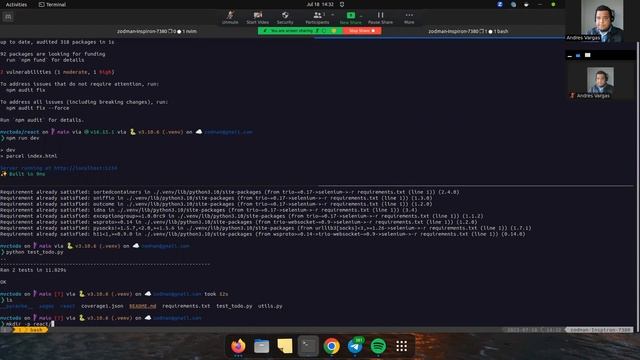Screen dimensions: 640x360
Task: Click coverage1.json in the ls output
Action: [102, 306]
